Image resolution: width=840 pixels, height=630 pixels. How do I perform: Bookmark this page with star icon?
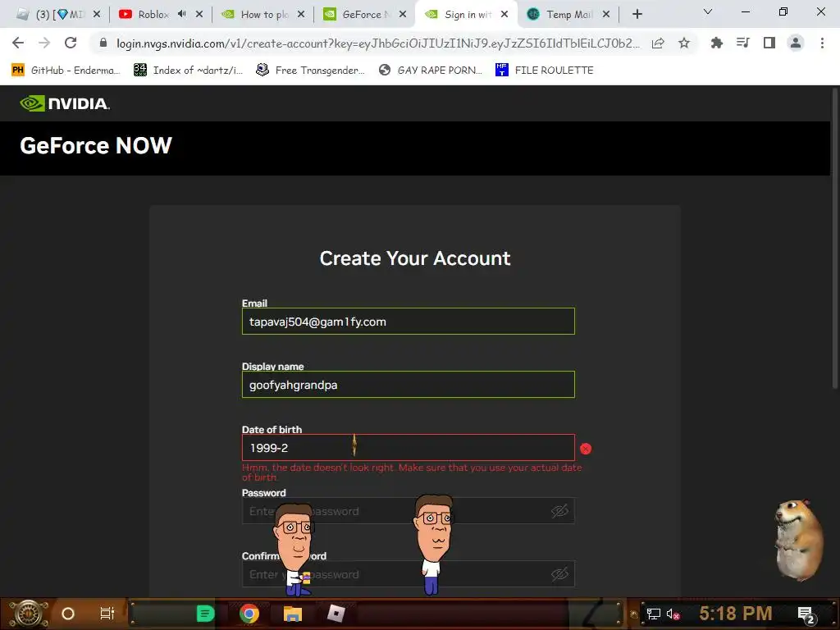point(684,43)
